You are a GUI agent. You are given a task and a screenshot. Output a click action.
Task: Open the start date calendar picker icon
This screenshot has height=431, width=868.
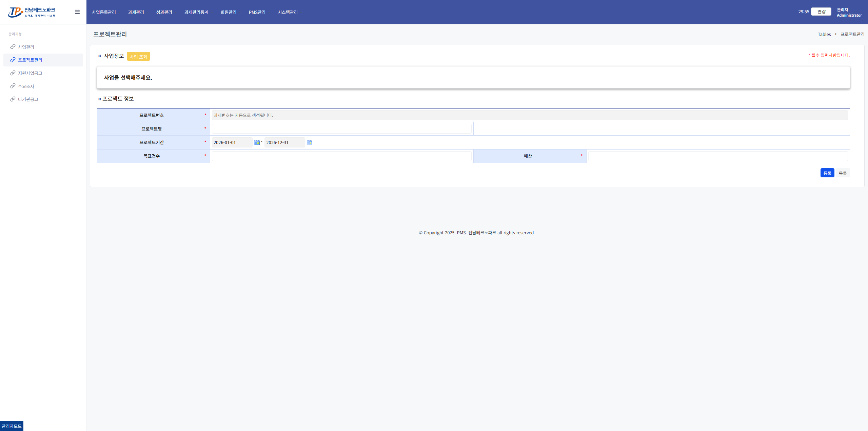point(257,143)
